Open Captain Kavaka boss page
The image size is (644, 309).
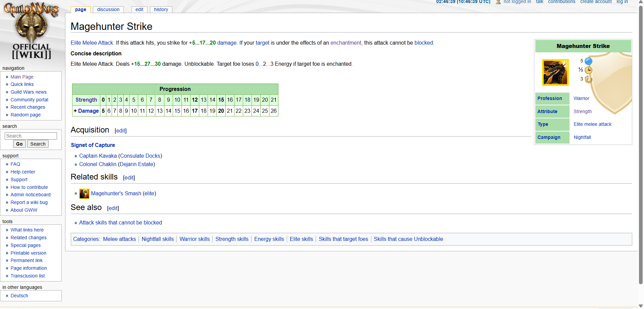[98, 156]
